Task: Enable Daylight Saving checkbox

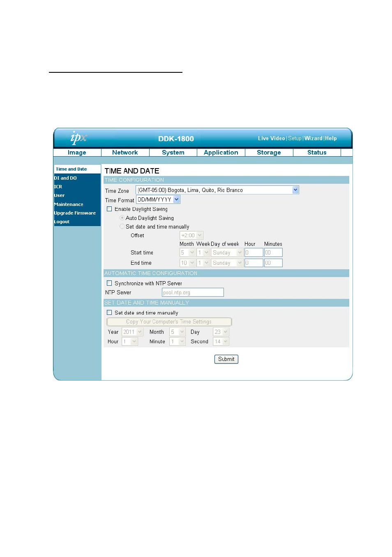Action: coord(109,209)
